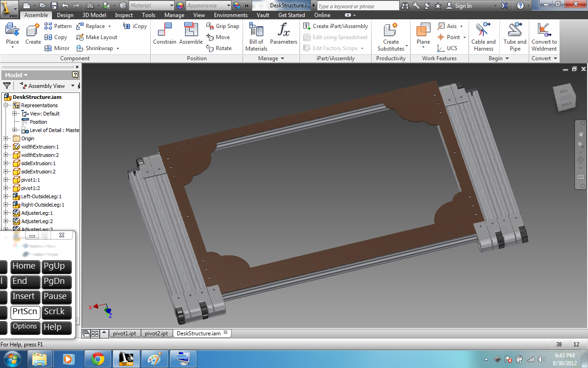This screenshot has width=588, height=368.
Task: Click the PgUp key on the on-screen keyboard
Action: tap(57, 266)
